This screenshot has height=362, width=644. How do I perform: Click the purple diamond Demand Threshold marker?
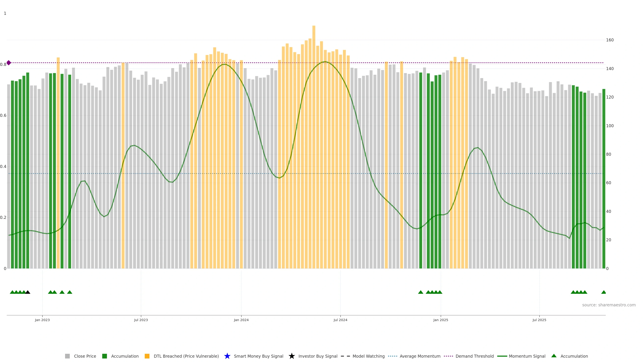point(9,63)
